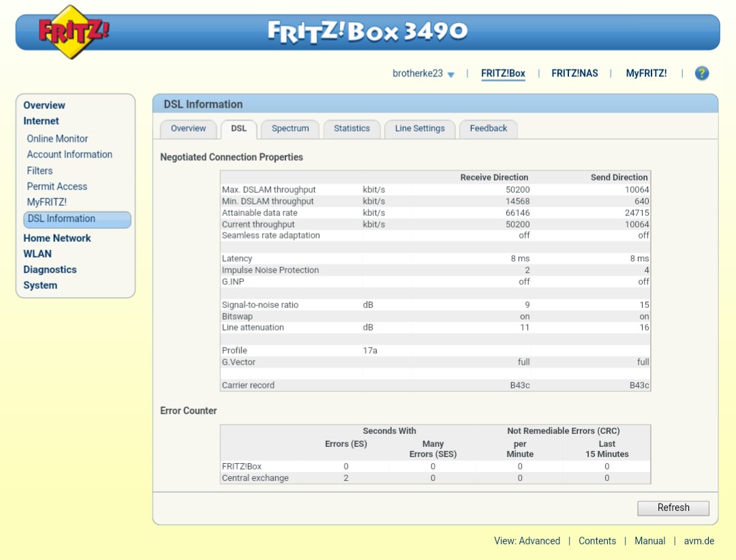Switch to the DSL Overview tab
This screenshot has width=736, height=560.
tap(188, 129)
